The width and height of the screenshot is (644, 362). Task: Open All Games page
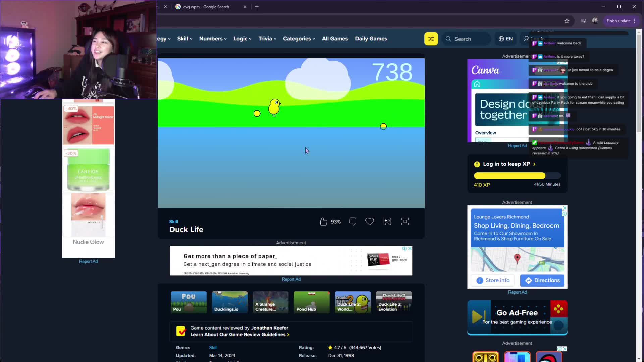click(x=335, y=39)
